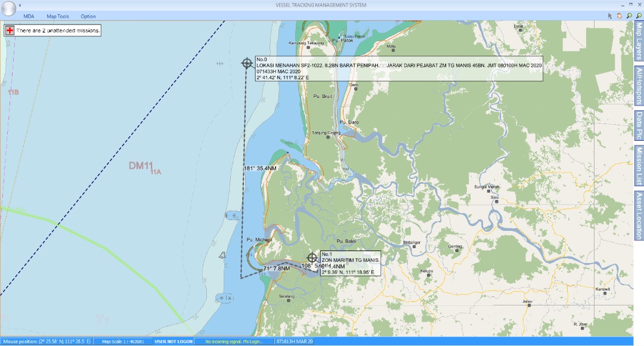
Task: Activate the pan hand tool
Action: 620,16
